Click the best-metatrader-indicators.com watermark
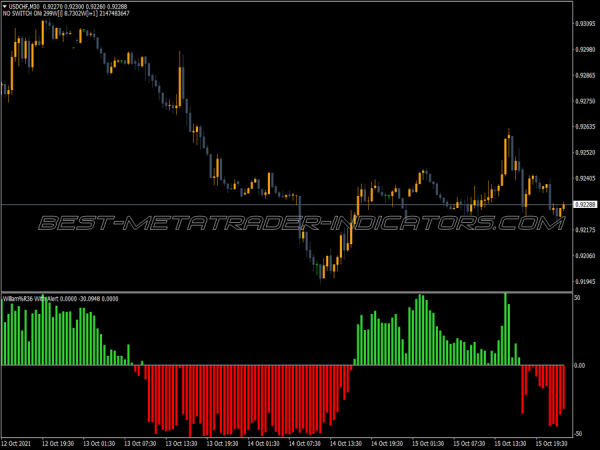Image resolution: width=600 pixels, height=450 pixels. pos(300,223)
